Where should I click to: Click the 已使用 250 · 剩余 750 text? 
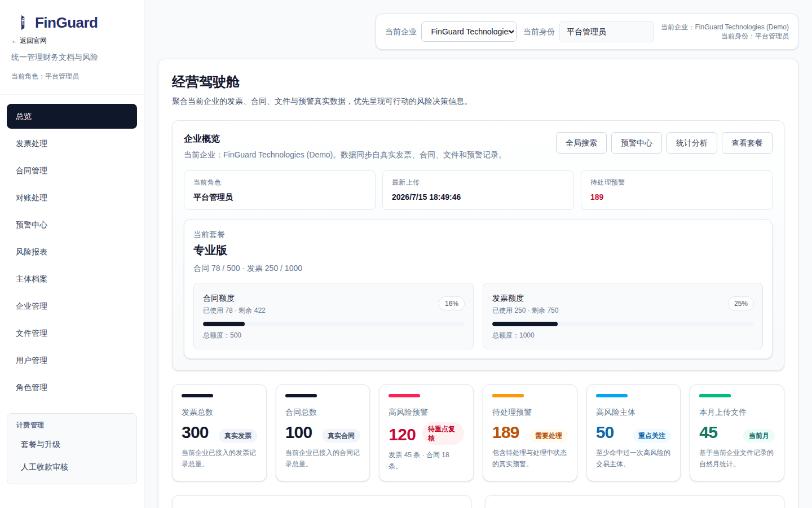pyautogui.click(x=526, y=310)
